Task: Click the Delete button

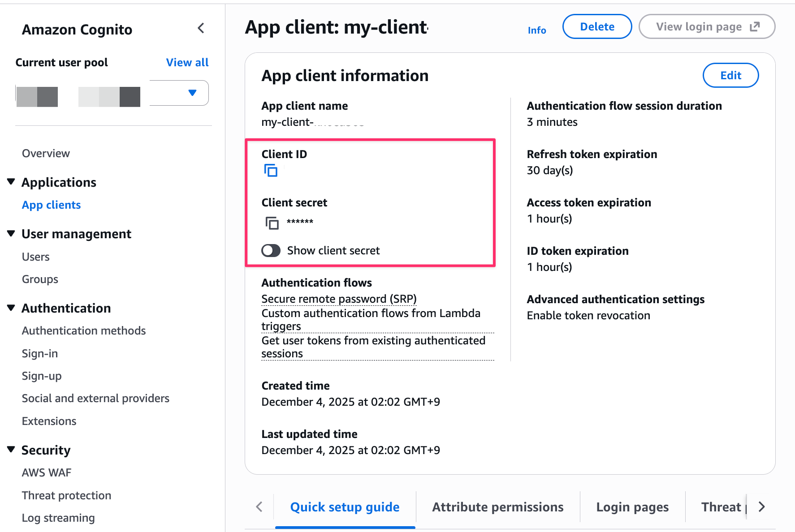Action: point(597,27)
